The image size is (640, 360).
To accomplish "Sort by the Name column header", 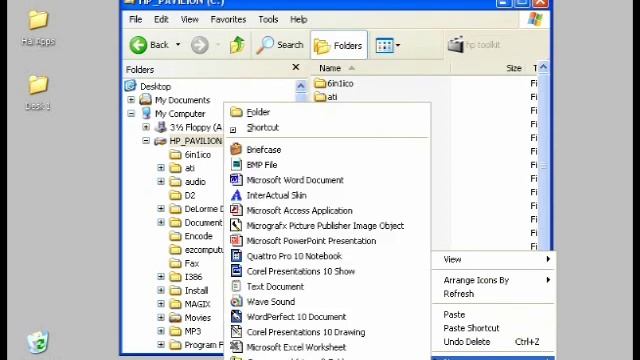I will click(330, 68).
